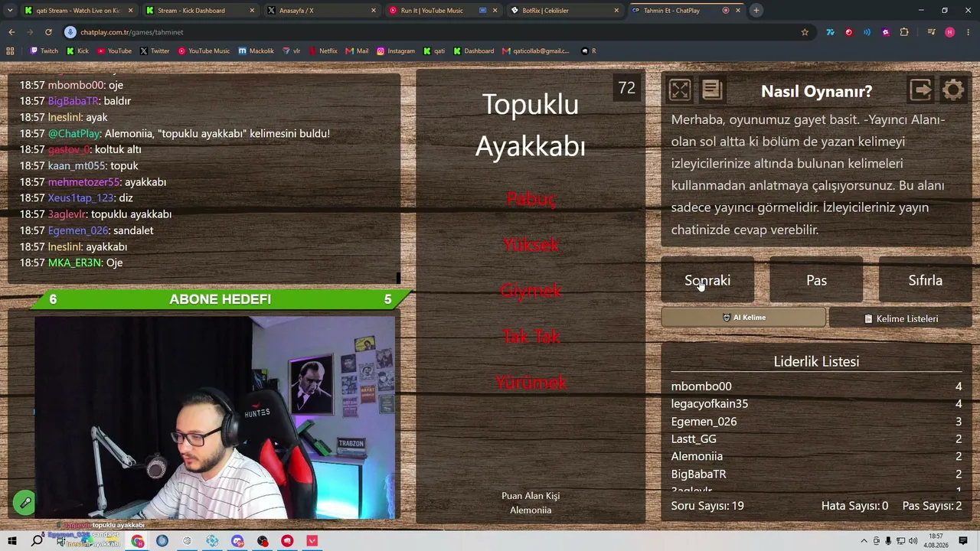This screenshot has width=980, height=551.
Task: Reload the ChatPlay page
Action: coord(48,32)
